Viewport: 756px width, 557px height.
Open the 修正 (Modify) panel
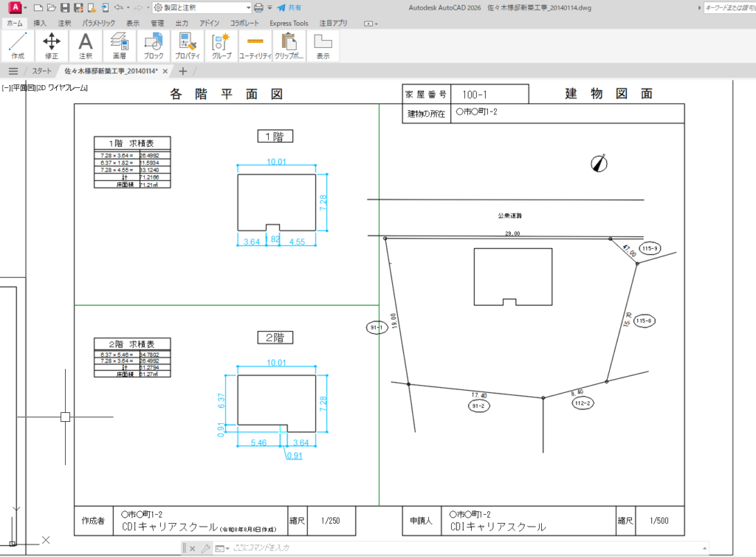52,46
